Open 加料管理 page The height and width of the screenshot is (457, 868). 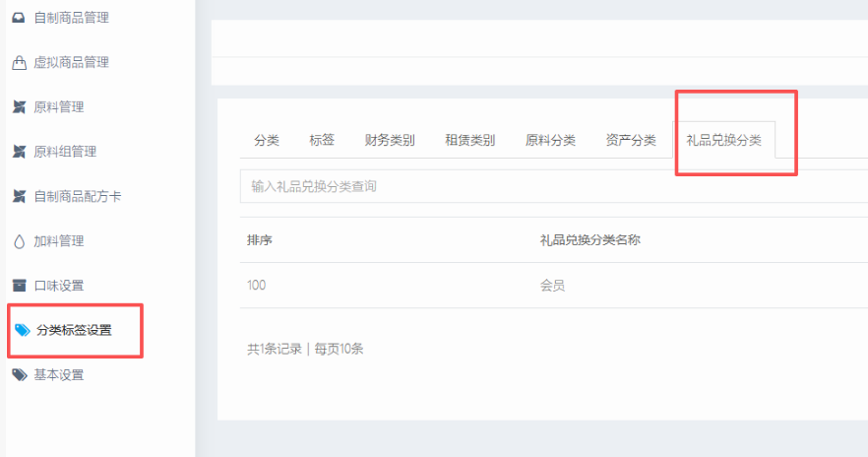pyautogui.click(x=59, y=241)
